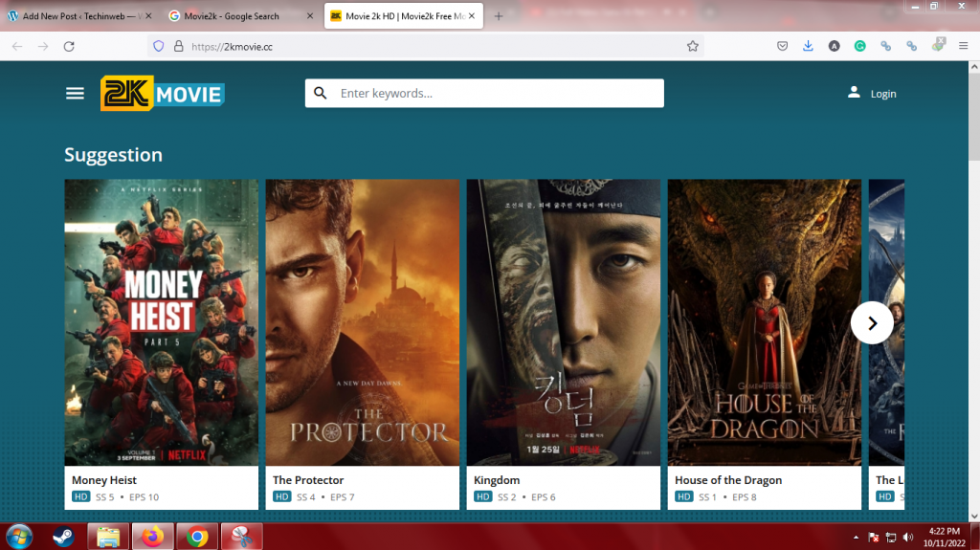Click the green Grammarly extension icon

(x=860, y=46)
